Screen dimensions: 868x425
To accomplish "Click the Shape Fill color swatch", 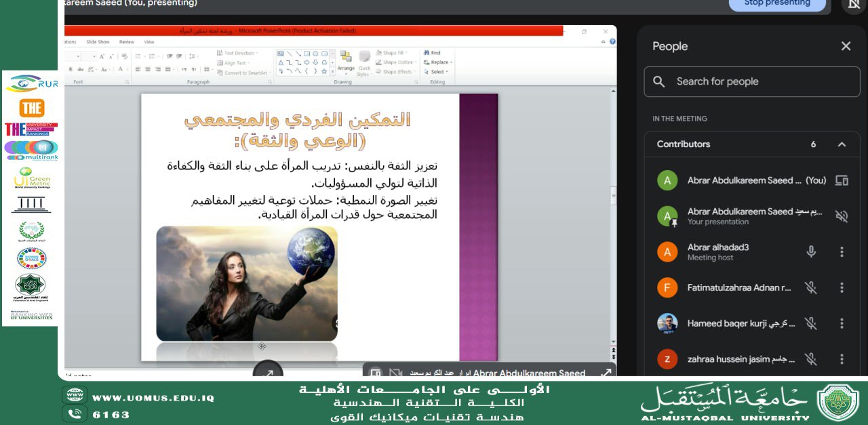I will click(x=378, y=52).
